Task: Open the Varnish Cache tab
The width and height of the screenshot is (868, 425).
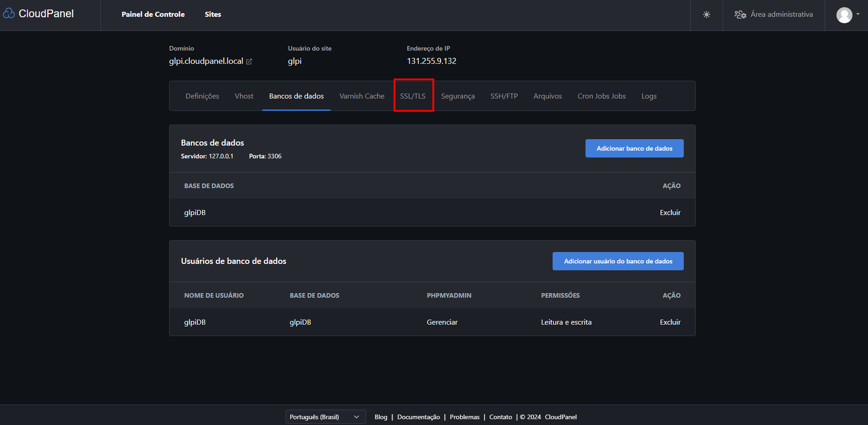Action: coord(362,96)
